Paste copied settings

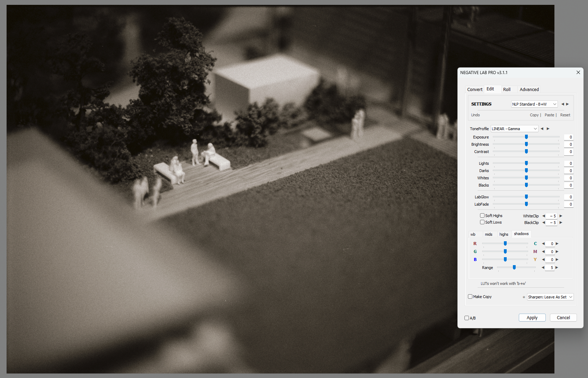pos(549,115)
